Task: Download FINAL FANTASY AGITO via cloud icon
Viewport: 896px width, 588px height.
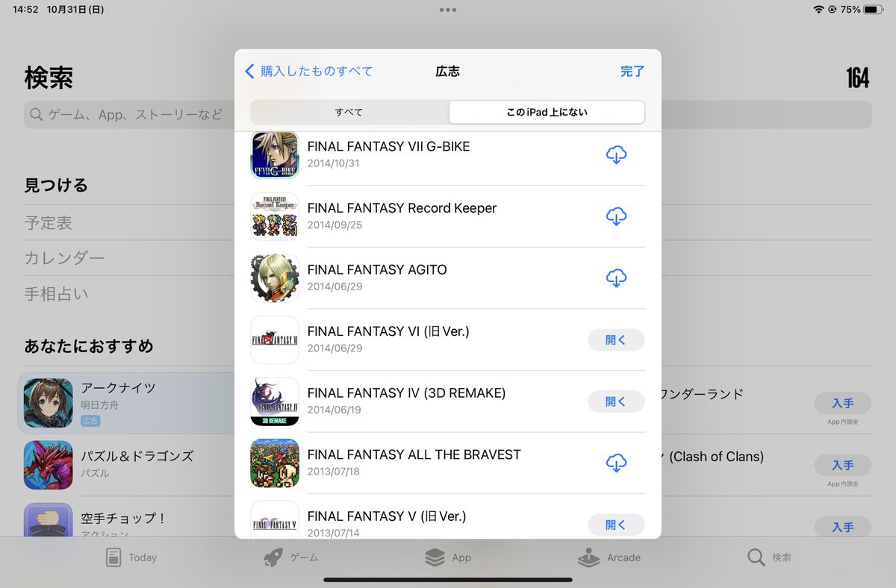Action: [x=616, y=278]
